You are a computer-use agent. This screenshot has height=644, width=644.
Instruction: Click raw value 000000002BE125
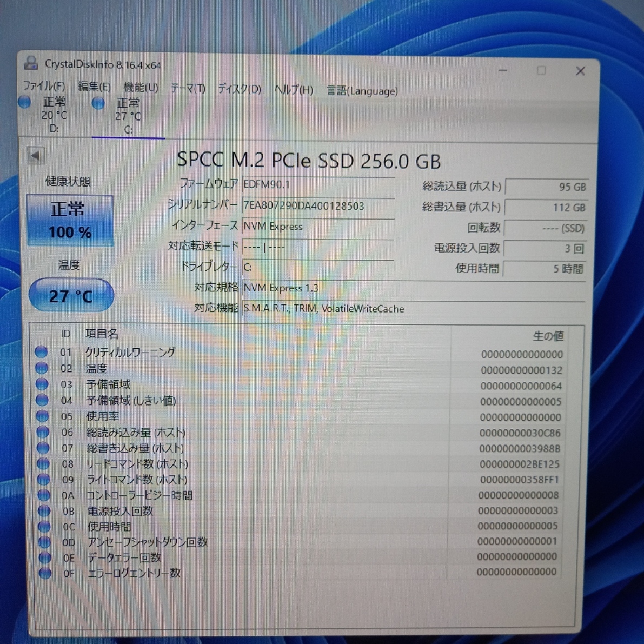(x=519, y=464)
